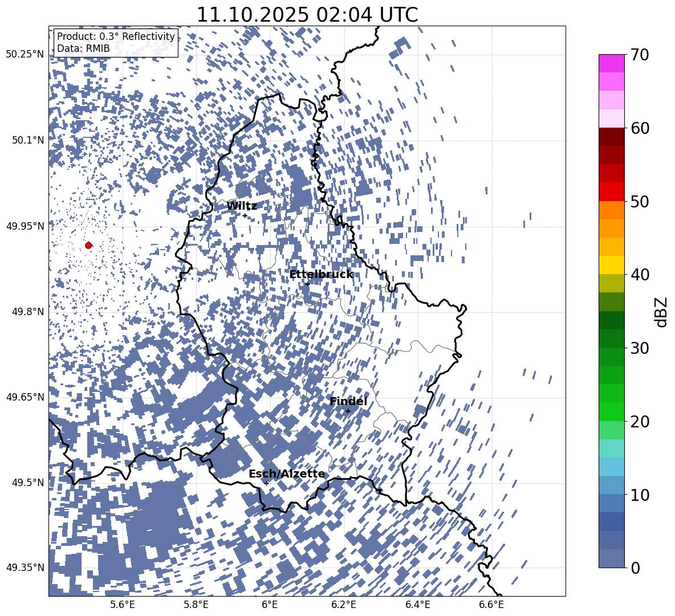This screenshot has width=675, height=616.
Task: Click the 49.35°N latitude label
Action: (25, 568)
